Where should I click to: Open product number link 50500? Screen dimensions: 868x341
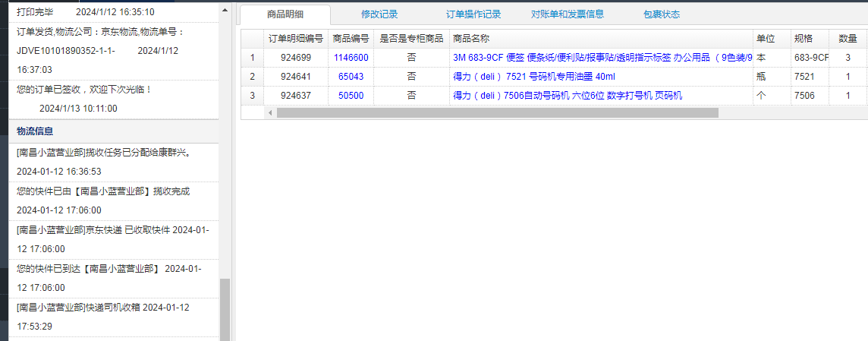coord(351,96)
